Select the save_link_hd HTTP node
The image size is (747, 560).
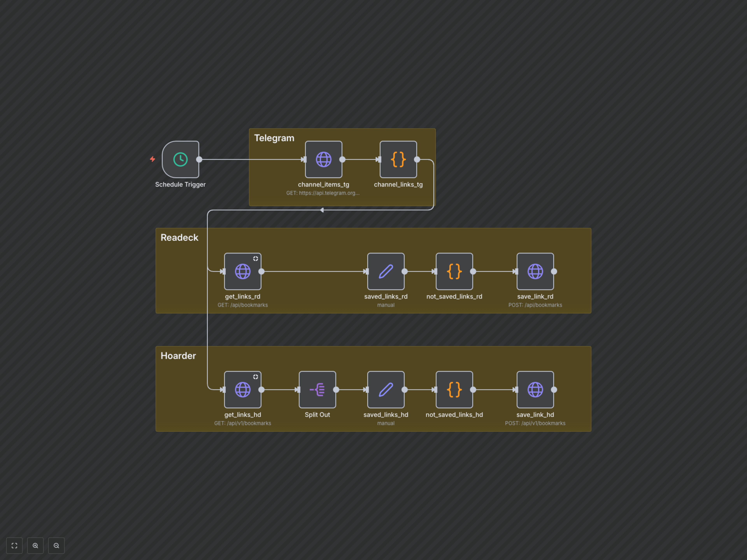[x=535, y=389]
